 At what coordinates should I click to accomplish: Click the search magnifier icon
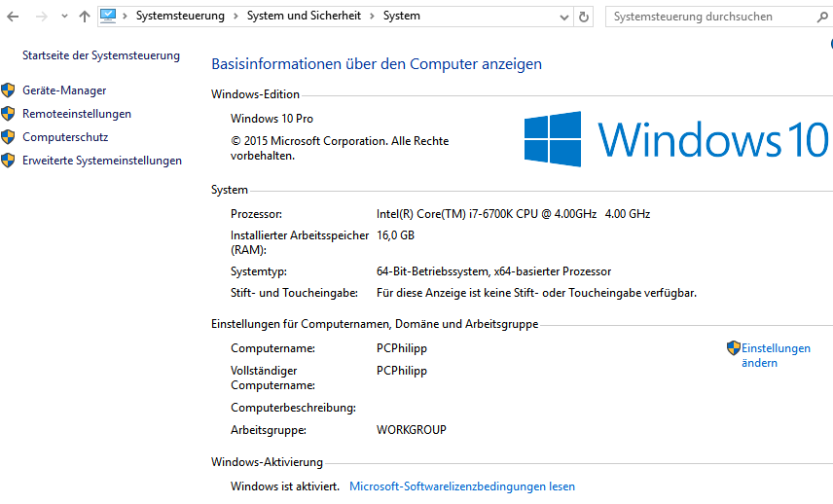click(822, 18)
